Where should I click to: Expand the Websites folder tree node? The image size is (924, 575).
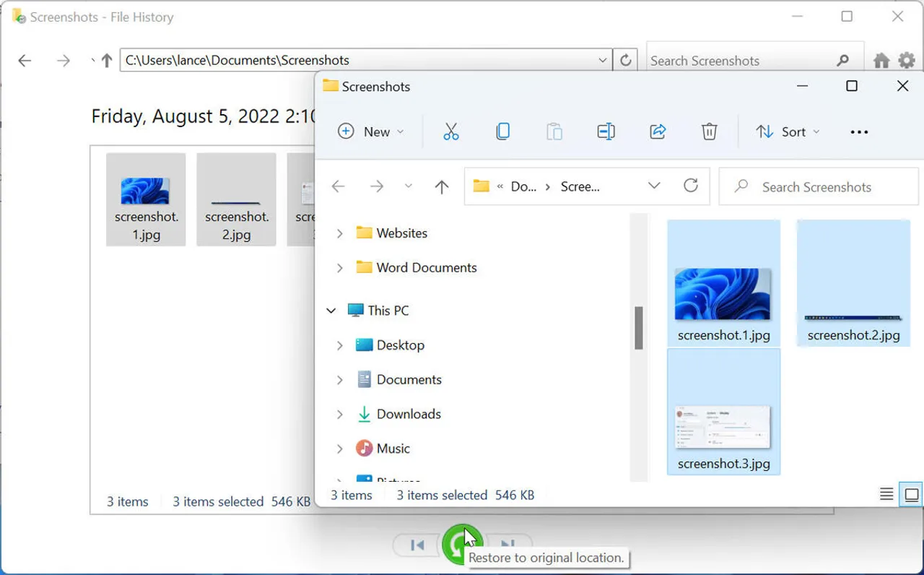pyautogui.click(x=339, y=233)
